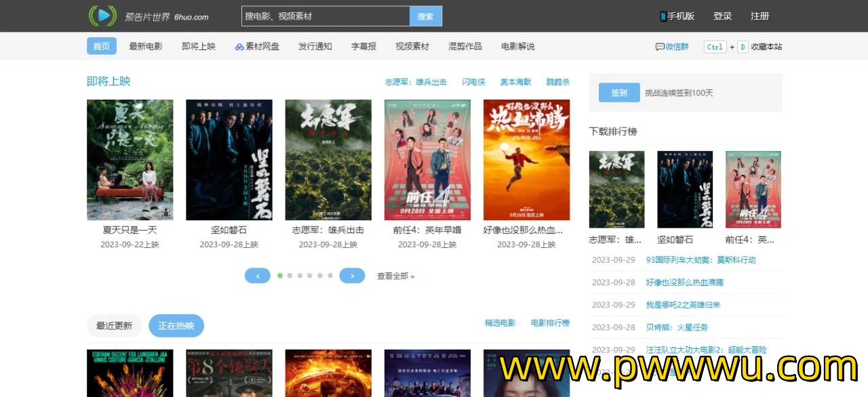Open the 坚如磐石 thumbnail in 下载排行榜
This screenshot has width=868, height=397.
pos(685,189)
